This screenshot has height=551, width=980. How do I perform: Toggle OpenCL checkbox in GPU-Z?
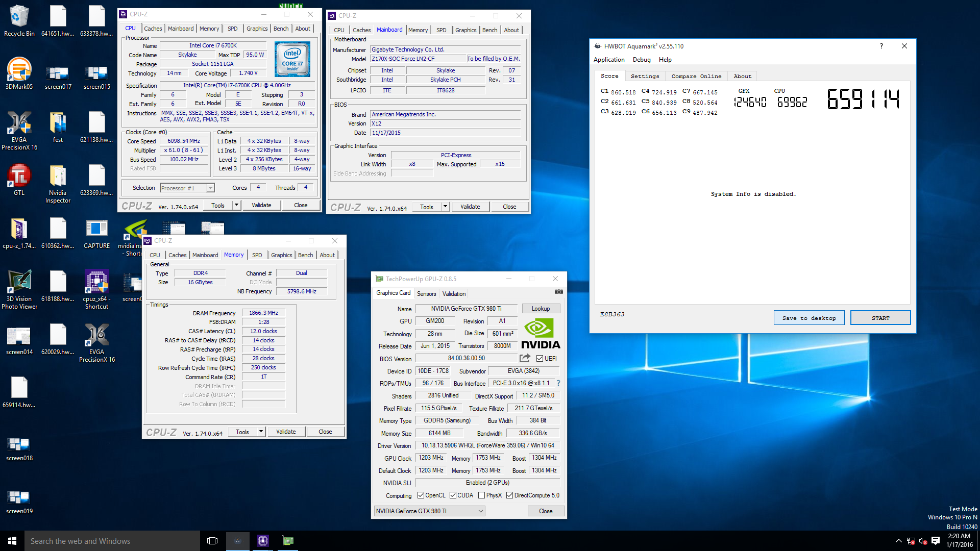click(x=421, y=495)
